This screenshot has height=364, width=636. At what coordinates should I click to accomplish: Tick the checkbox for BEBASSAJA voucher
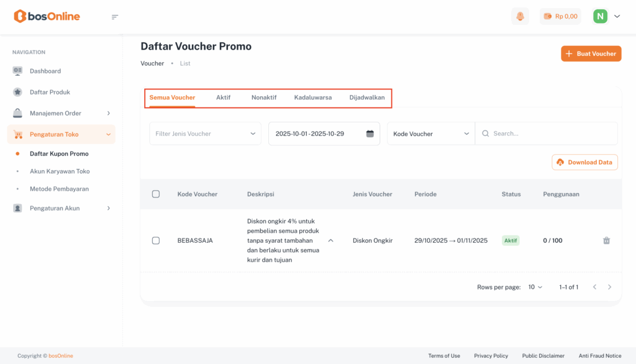point(156,240)
